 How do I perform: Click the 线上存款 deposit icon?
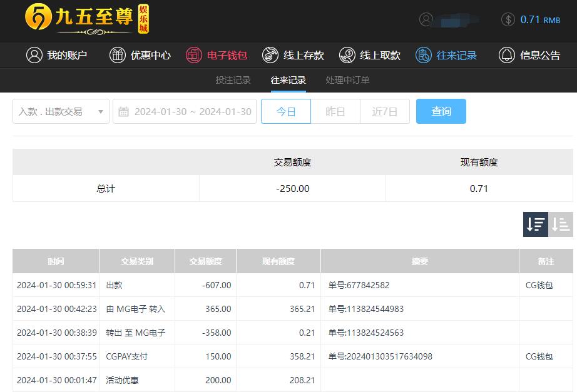270,55
